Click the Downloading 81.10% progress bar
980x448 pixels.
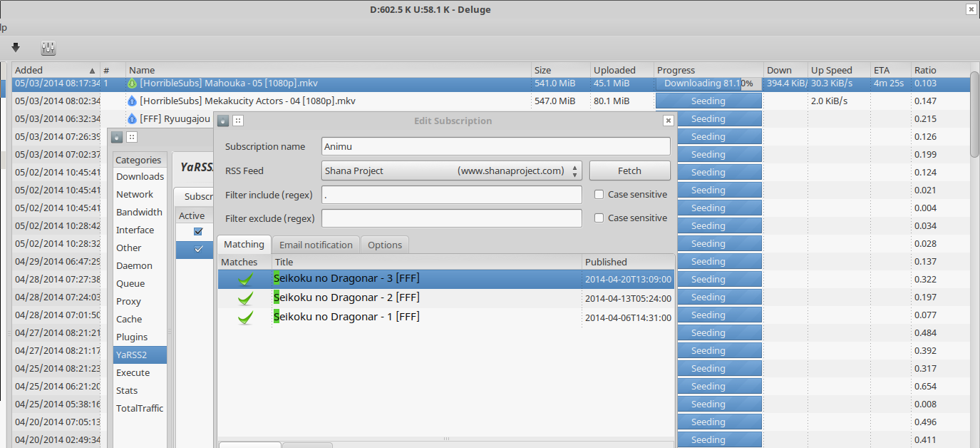point(708,83)
